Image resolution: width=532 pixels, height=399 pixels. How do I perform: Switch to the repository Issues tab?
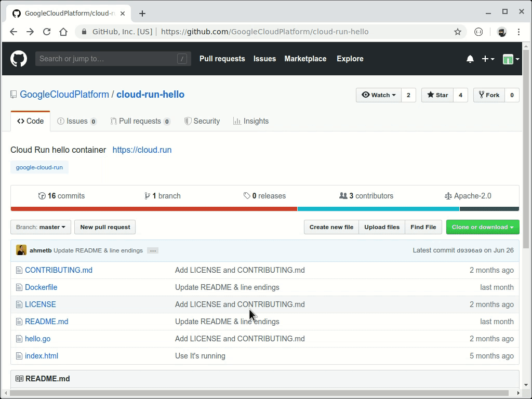(77, 121)
